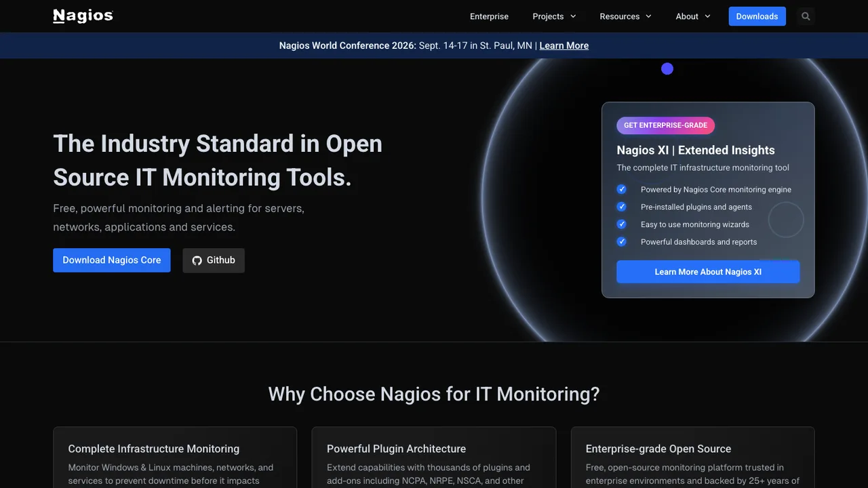Open Enterprise-grade Open Source card

(692, 457)
